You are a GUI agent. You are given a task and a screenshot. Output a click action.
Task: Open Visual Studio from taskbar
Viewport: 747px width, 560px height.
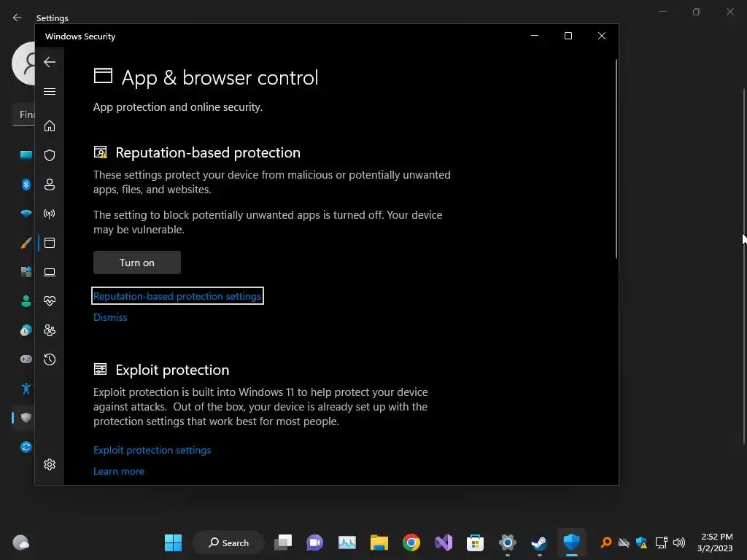[444, 542]
